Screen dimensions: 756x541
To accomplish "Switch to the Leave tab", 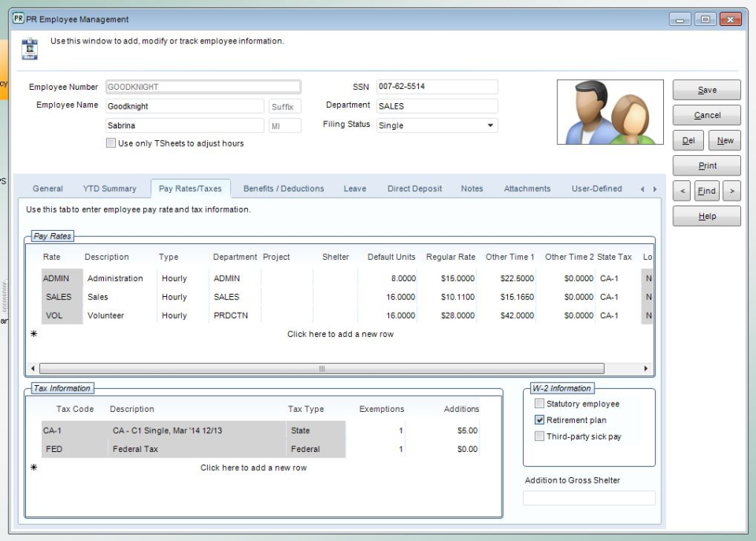I will click(x=355, y=188).
